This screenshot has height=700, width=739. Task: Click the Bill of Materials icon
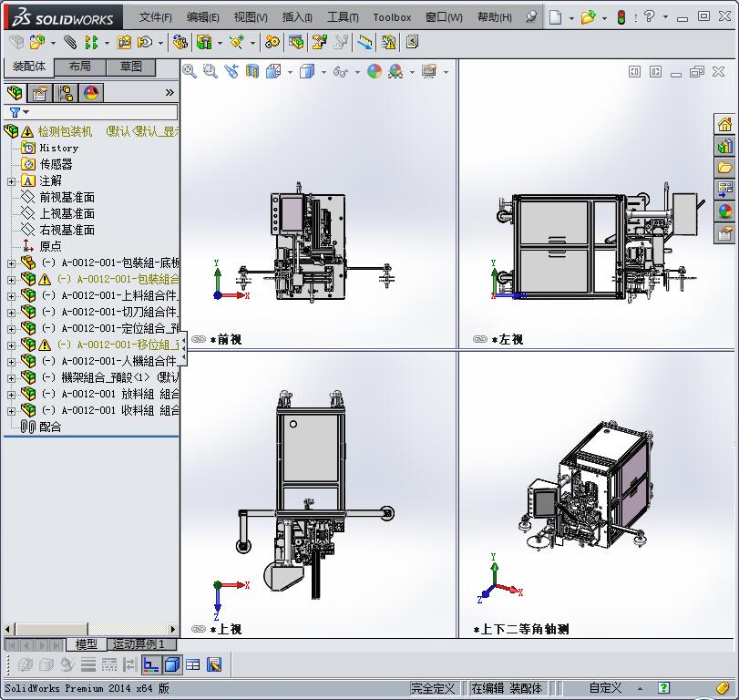pyautogui.click(x=296, y=43)
